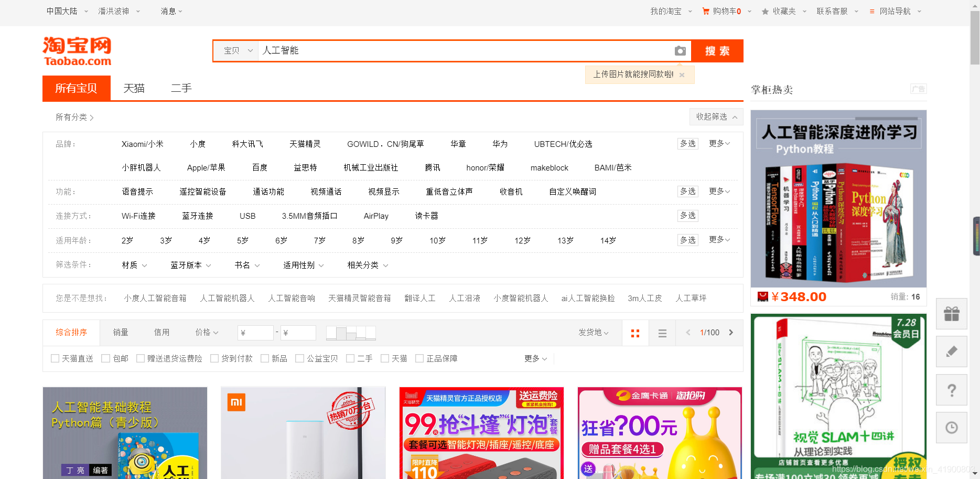Open 所有分类 categories link
The height and width of the screenshot is (479, 980).
click(x=74, y=117)
